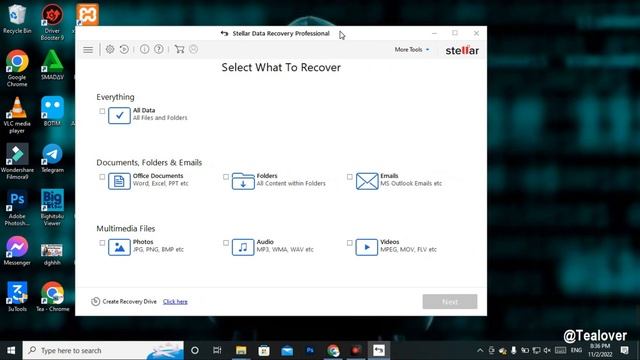
Task: Open Photoshop from the taskbar
Action: pos(310,350)
